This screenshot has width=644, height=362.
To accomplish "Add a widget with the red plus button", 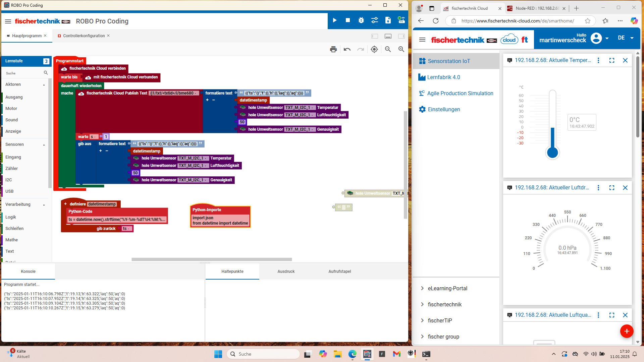I will (627, 331).
